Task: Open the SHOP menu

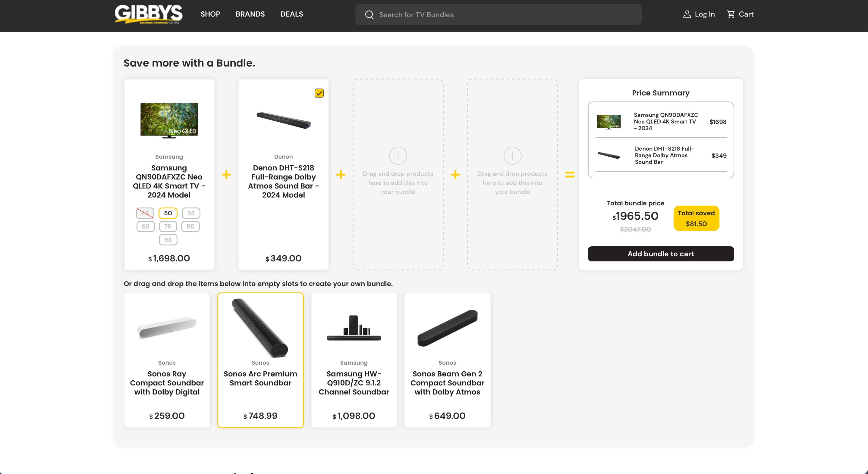Action: tap(210, 14)
